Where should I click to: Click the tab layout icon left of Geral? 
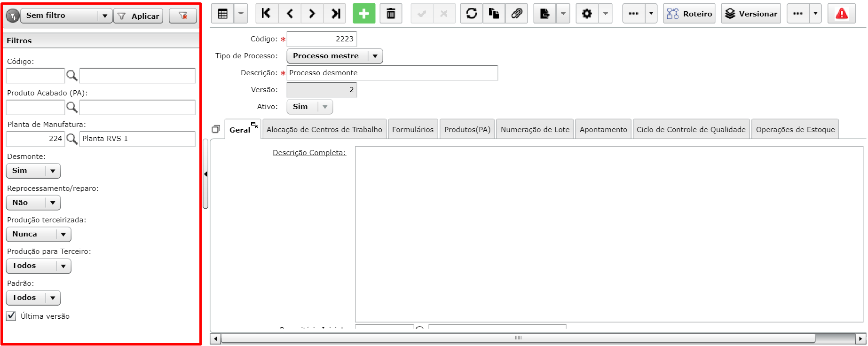coord(216,129)
